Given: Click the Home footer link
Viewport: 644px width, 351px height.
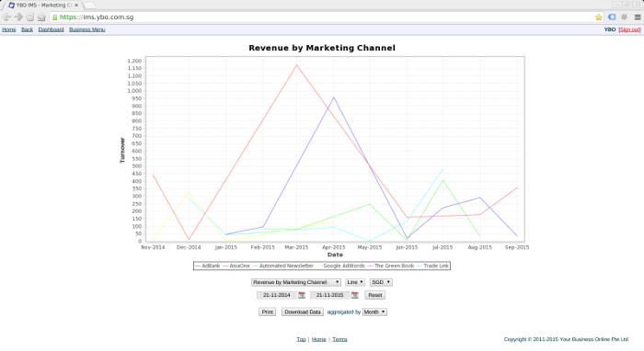Looking at the screenshot, I should coord(318,339).
